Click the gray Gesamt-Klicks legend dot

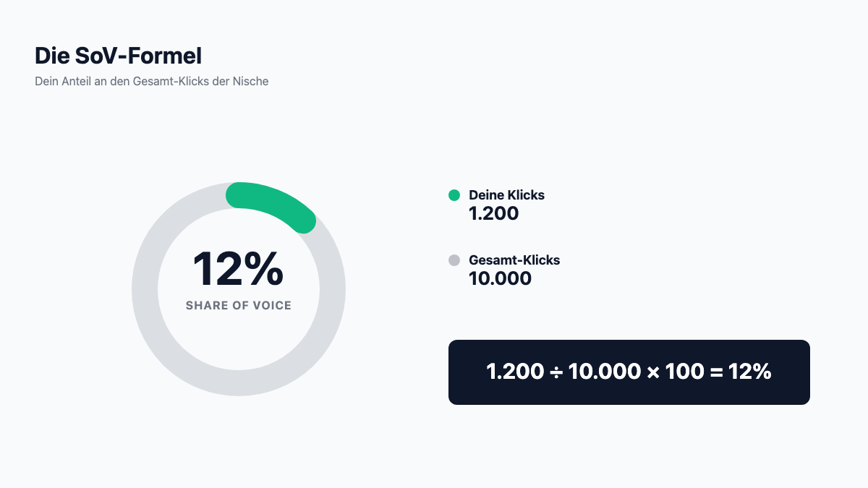click(x=454, y=260)
